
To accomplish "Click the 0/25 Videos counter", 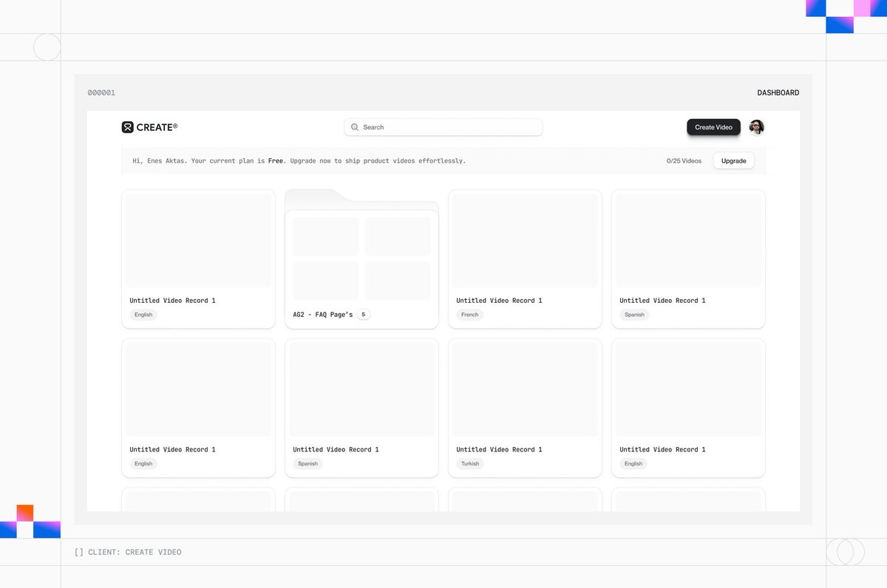I will pos(684,160).
